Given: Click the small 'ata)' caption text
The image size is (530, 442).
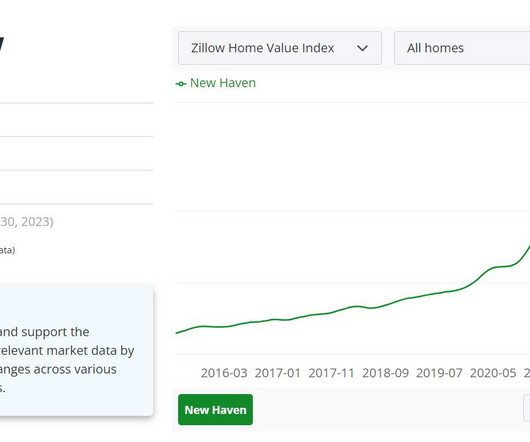Looking at the screenshot, I should (x=7, y=250).
